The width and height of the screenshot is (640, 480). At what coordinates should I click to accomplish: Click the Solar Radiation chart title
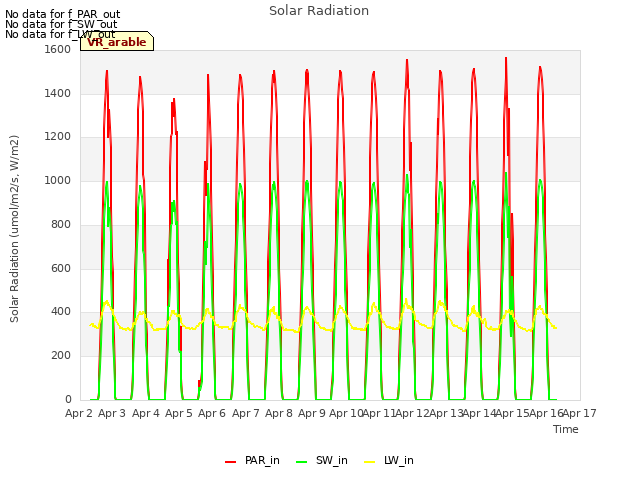click(x=319, y=11)
